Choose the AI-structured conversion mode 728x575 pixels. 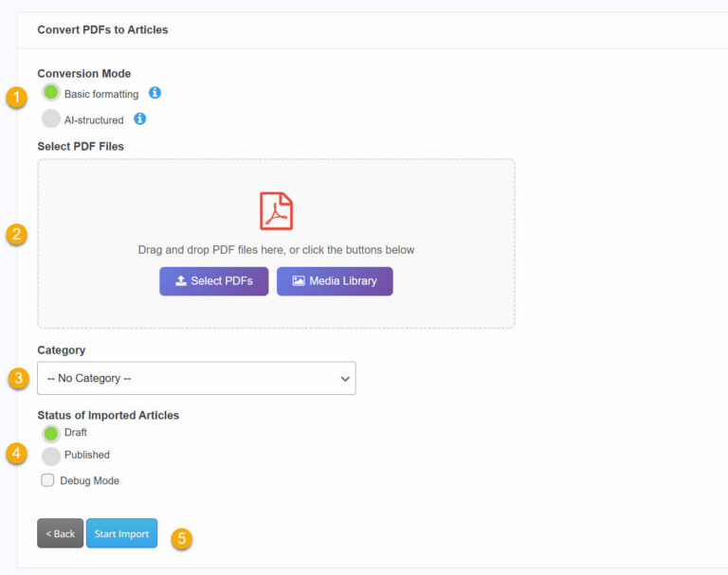[51, 119]
